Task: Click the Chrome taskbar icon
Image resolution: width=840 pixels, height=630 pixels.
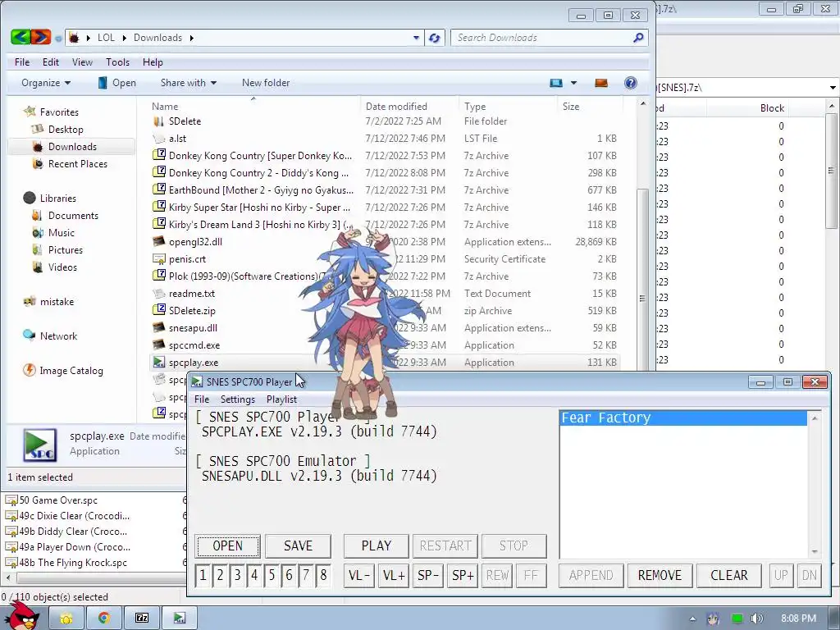Action: (104, 618)
